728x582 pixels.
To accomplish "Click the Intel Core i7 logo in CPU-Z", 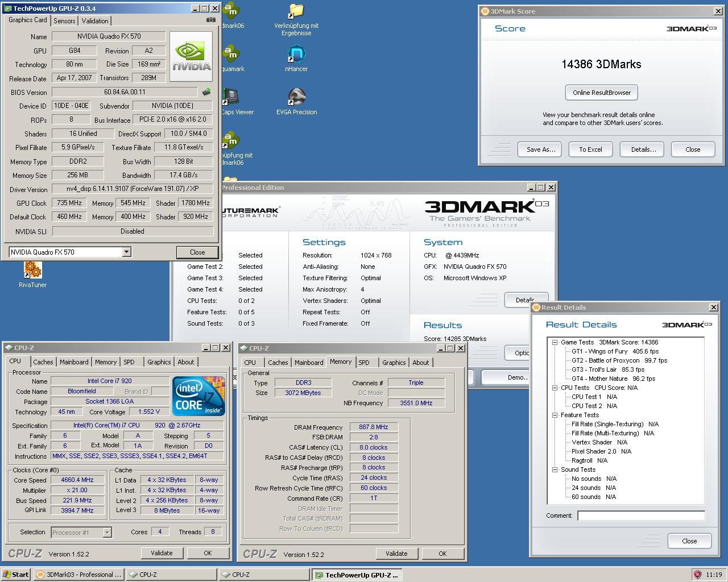I will tap(198, 396).
